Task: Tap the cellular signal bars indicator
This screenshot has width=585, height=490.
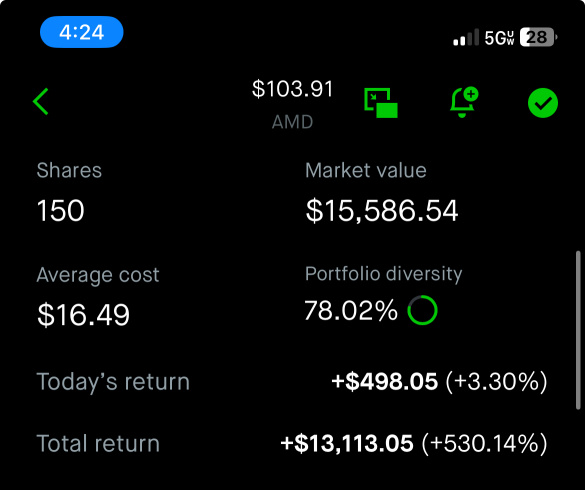Action: pos(466,37)
